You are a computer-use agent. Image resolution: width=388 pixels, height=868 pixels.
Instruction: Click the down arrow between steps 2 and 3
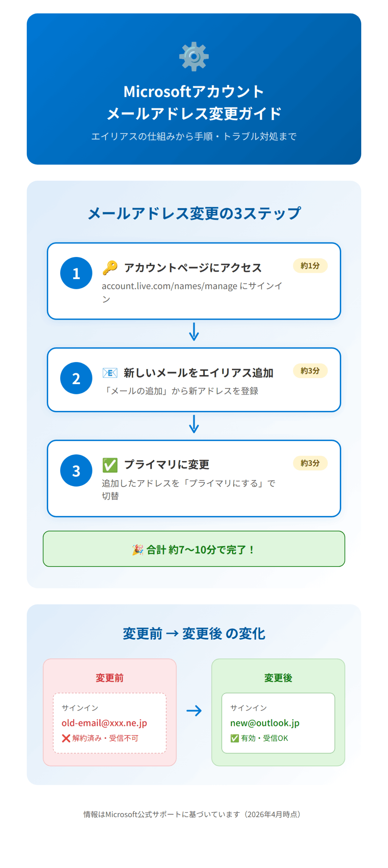[194, 423]
